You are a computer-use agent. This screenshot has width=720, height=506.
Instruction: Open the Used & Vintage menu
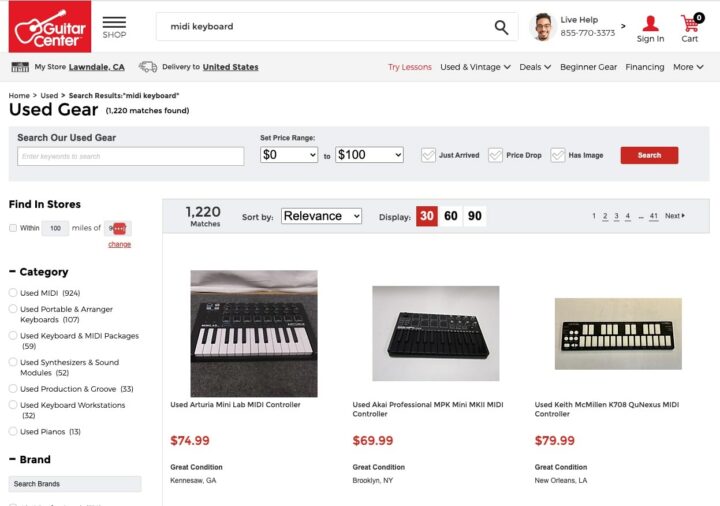(475, 67)
